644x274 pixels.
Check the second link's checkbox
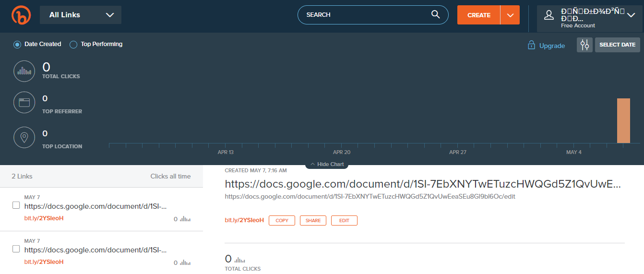click(16, 249)
